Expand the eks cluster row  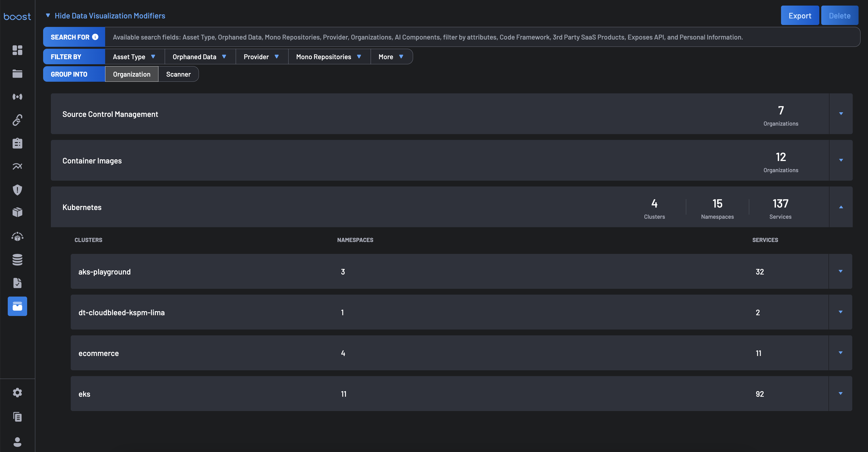tap(840, 394)
